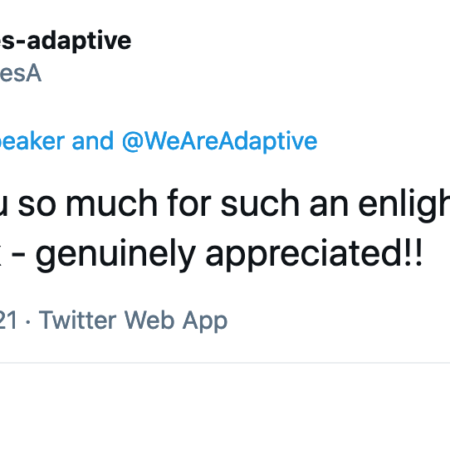This screenshot has height=450, width=450.
Task: Open the Twitter Web App source link
Action: [x=133, y=321]
